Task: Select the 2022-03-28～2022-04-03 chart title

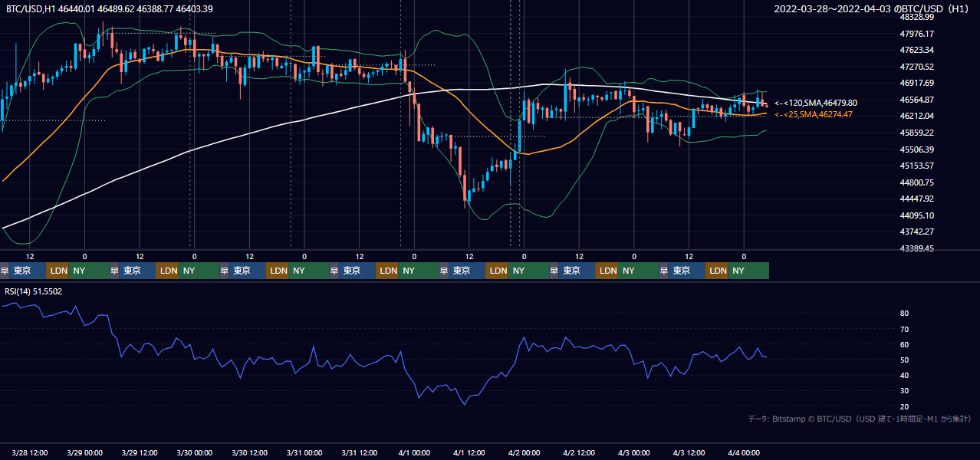Action: (x=873, y=9)
